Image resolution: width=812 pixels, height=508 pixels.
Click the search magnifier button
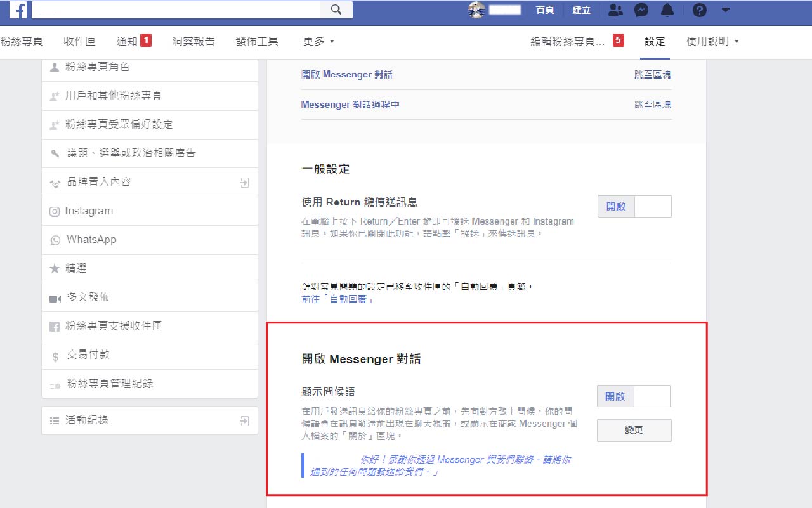click(336, 10)
